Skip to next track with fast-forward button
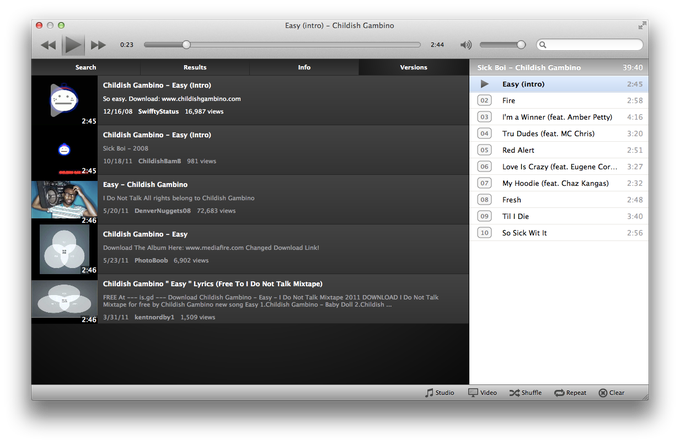This screenshot has height=444, width=680. point(98,45)
